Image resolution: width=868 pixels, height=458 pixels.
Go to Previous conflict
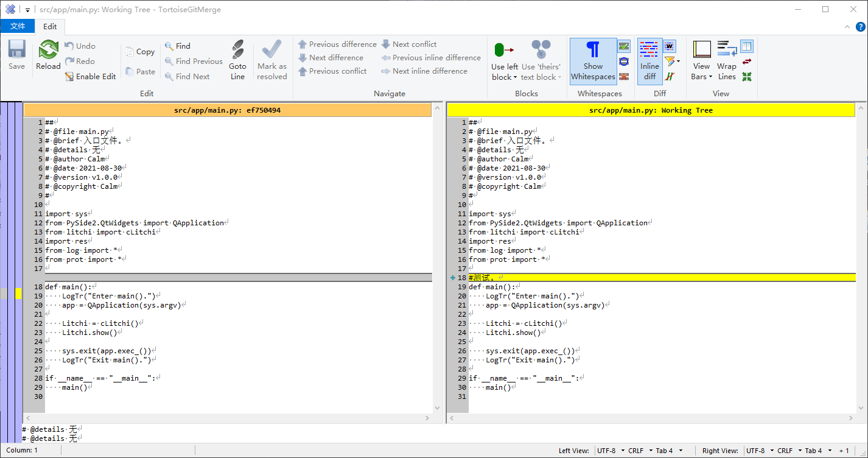pos(332,71)
